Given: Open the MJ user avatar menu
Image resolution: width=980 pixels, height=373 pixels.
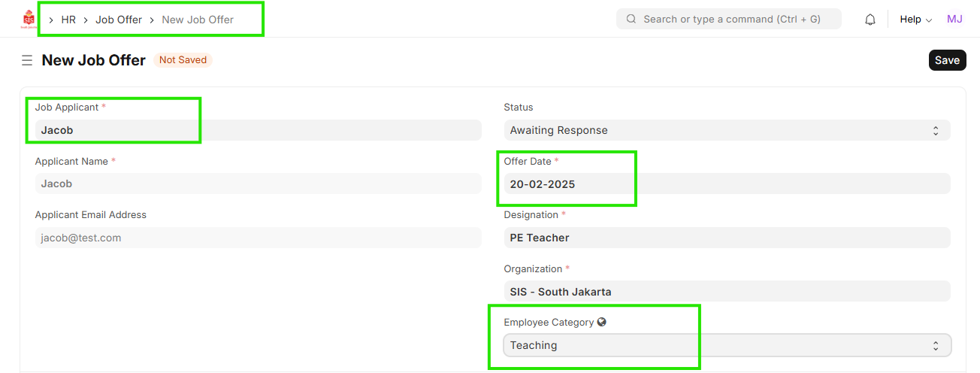Looking at the screenshot, I should coord(954,20).
